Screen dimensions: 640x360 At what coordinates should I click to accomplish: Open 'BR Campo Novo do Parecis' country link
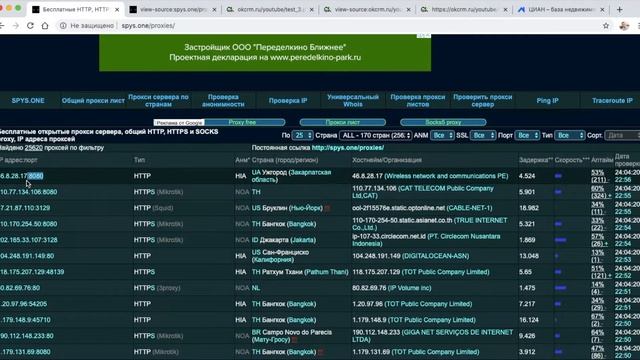[x=291, y=336]
